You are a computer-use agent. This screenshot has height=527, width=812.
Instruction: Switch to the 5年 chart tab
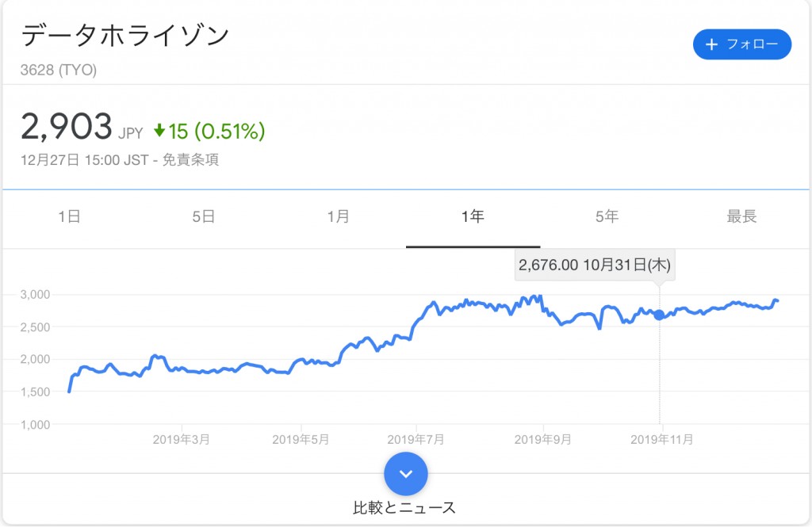[x=607, y=216]
